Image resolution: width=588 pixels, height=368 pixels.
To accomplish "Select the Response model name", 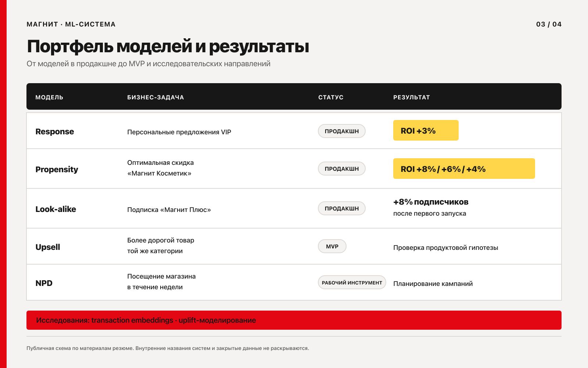I will 55,131.
